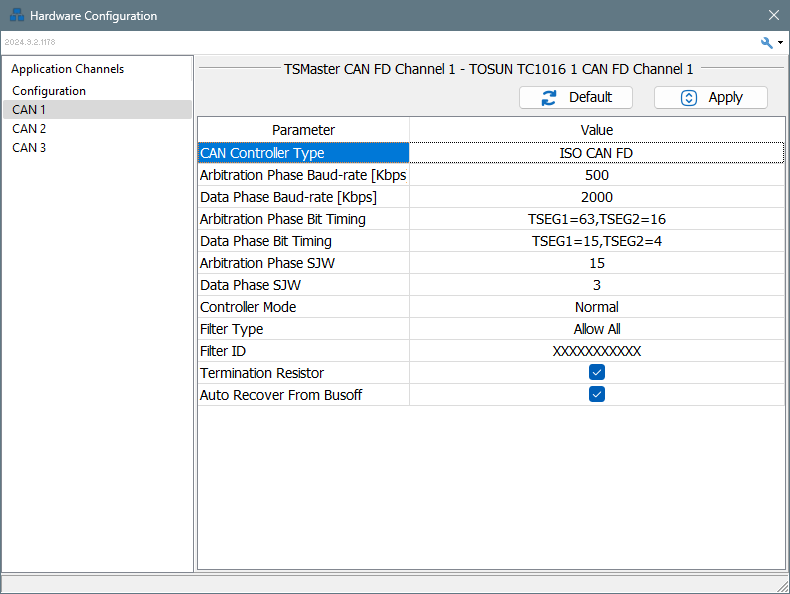Select CAN 3 channel
The width and height of the screenshot is (790, 594).
pos(97,148)
